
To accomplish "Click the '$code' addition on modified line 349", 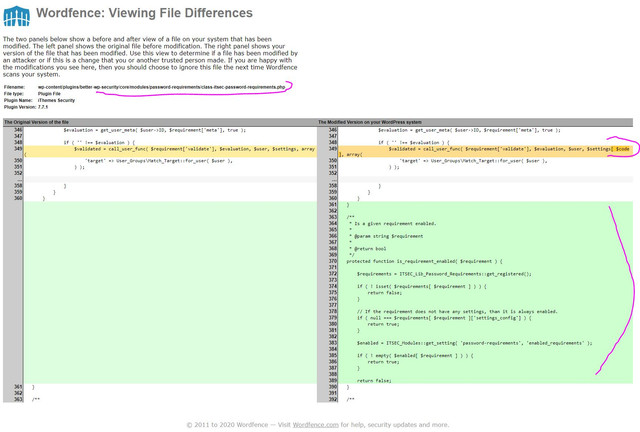I will tap(622, 149).
